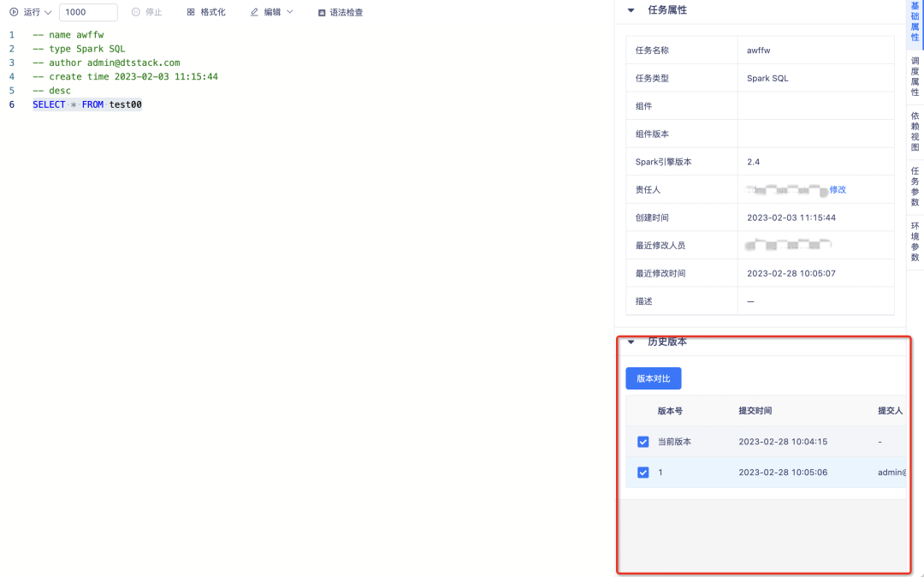Image resolution: width=924 pixels, height=577 pixels.
Task: Click the 格式化 format grid icon
Action: pyautogui.click(x=191, y=13)
